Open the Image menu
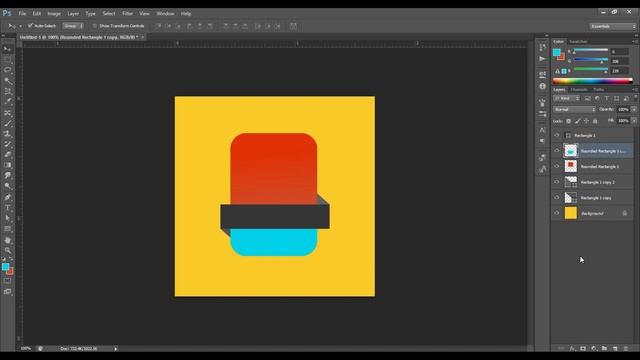 coord(54,13)
